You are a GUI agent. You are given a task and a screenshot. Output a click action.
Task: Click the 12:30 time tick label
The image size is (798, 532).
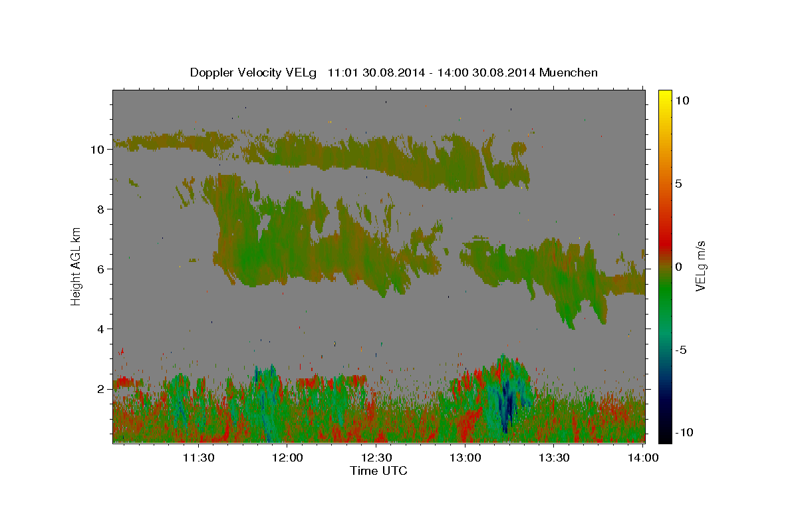pos(376,458)
